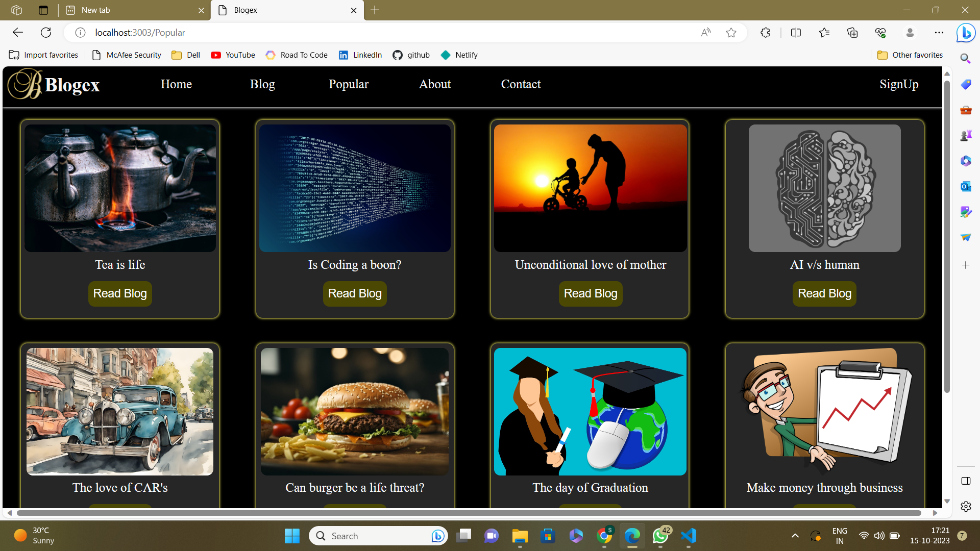Expand hidden system tray icons chevron
The image size is (980, 551).
click(x=795, y=536)
